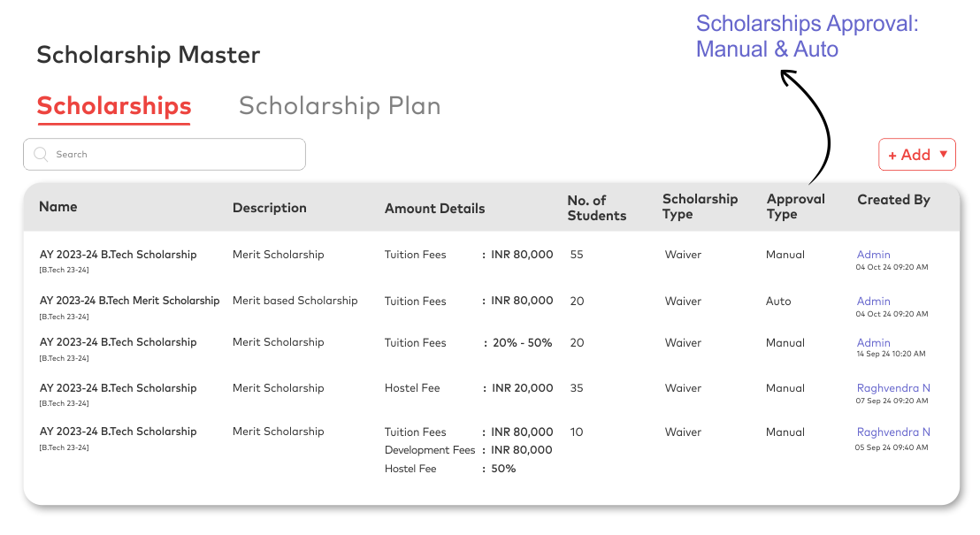This screenshot has width=980, height=535.
Task: Click the Merit based Scholarship description
Action: click(x=295, y=301)
